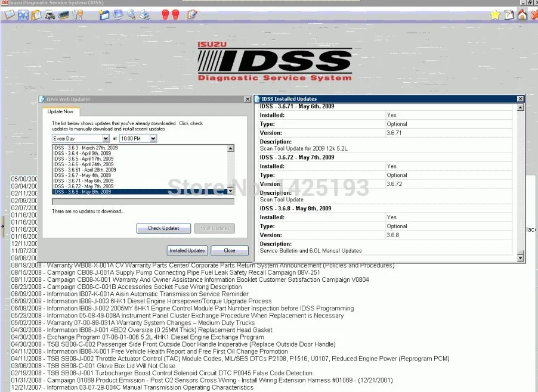Click the starred folder icon
Screen dimensions: 538x392
104,15
